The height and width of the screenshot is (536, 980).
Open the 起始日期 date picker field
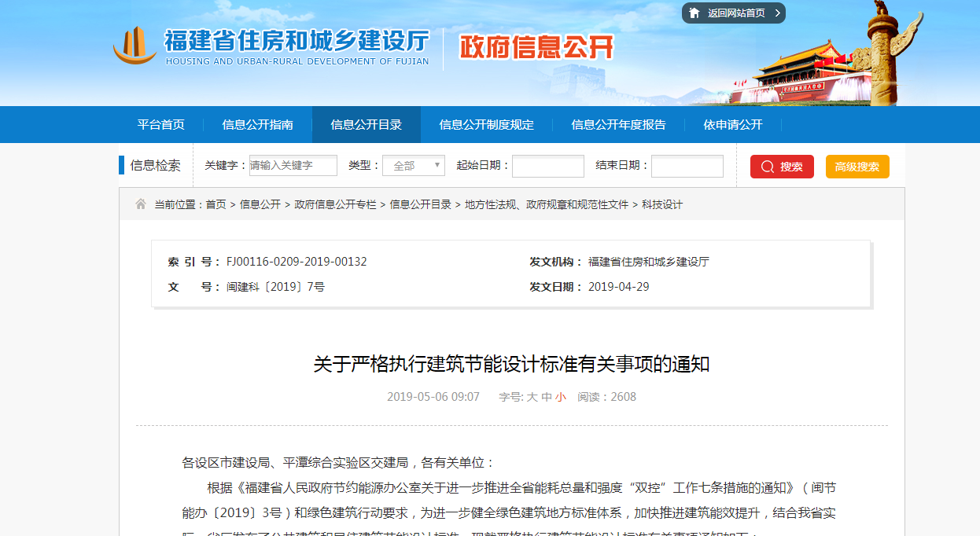[547, 166]
